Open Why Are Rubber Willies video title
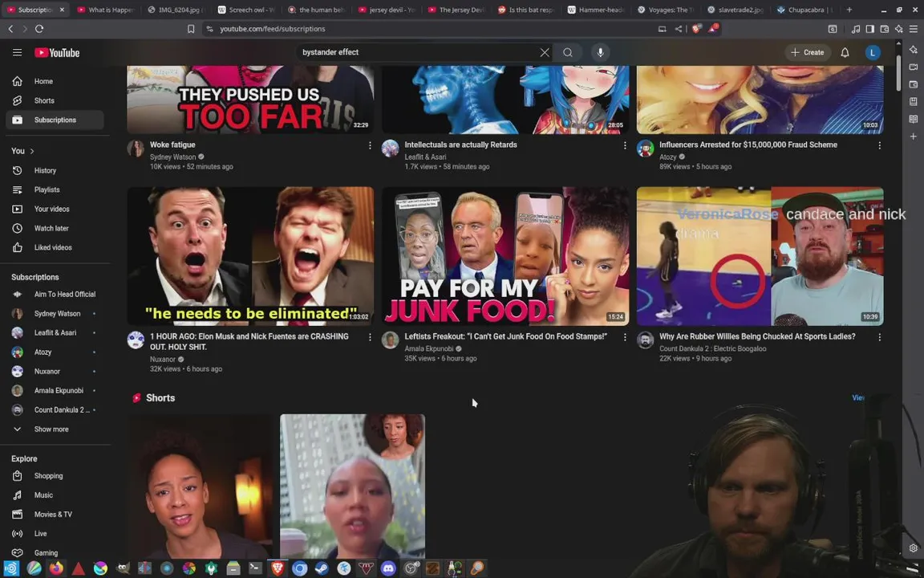Viewport: 924px width, 578px height. tap(757, 336)
